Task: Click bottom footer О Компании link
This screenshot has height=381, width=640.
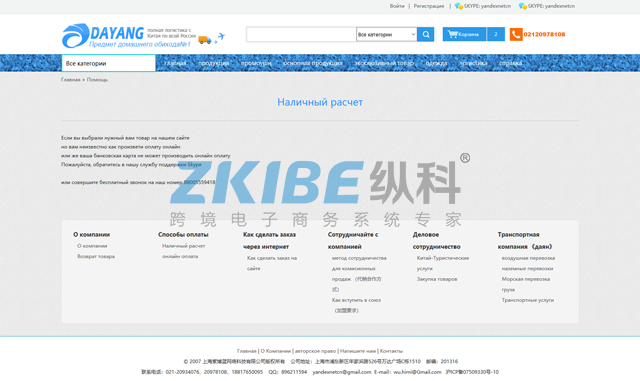Action: click(x=276, y=351)
